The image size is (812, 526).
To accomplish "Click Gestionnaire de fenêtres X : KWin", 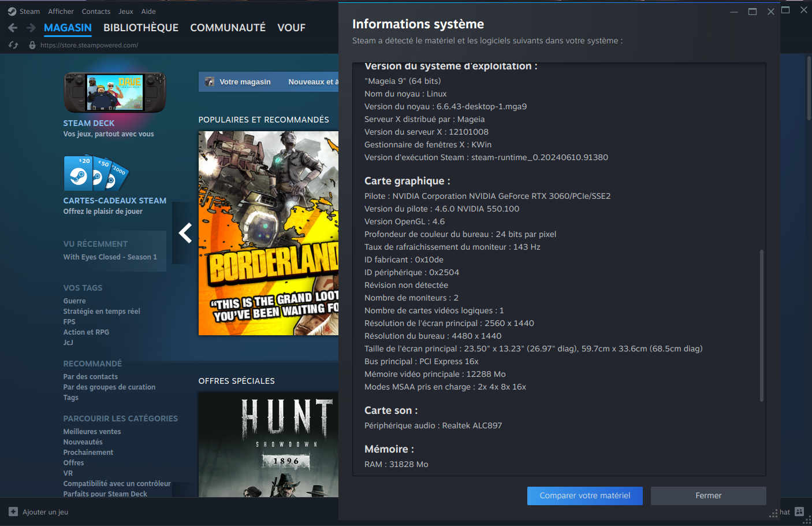I will (x=428, y=145).
